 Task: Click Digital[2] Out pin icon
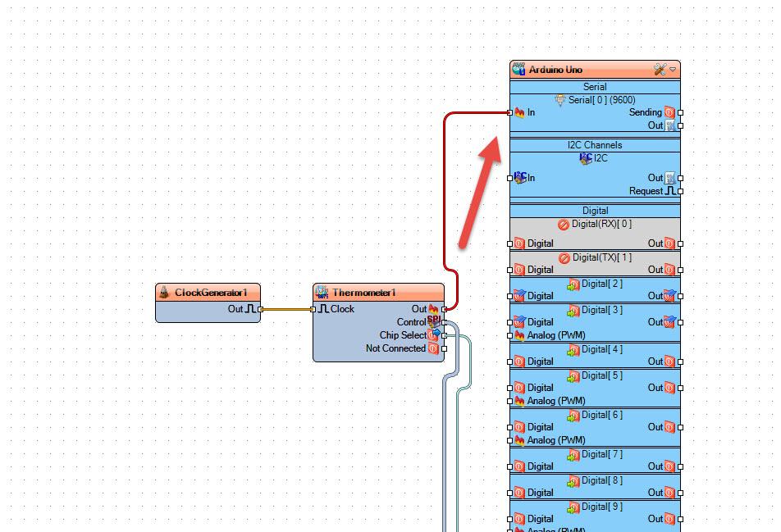coord(669,296)
